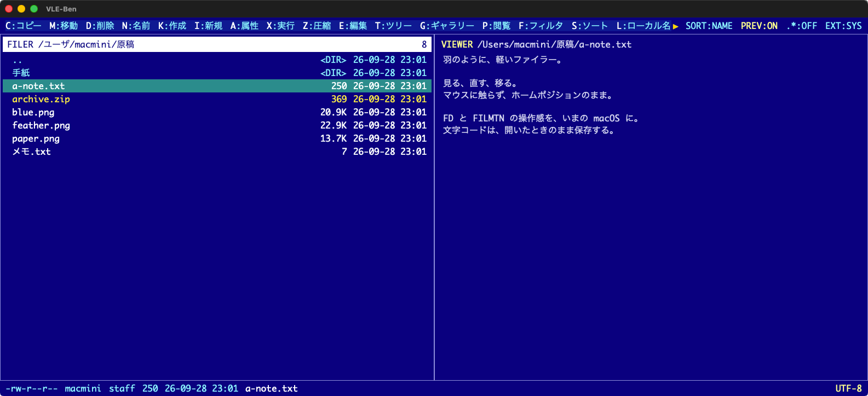This screenshot has width=868, height=396.
Task: Click the UTF-8 encoding indicator in status bar
Action: click(x=848, y=388)
